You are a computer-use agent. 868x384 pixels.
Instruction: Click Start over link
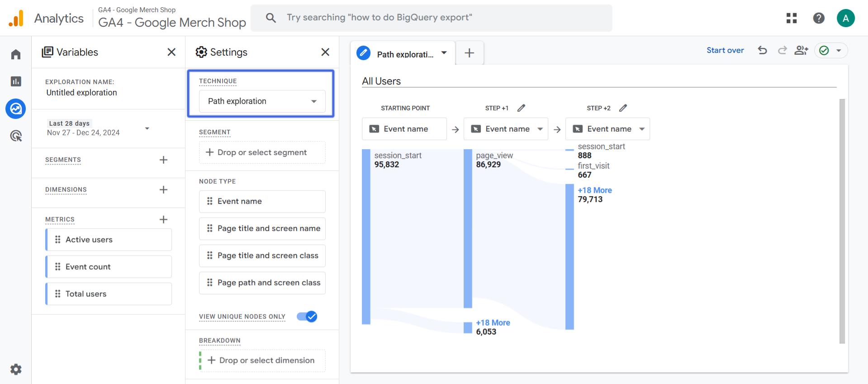[725, 50]
